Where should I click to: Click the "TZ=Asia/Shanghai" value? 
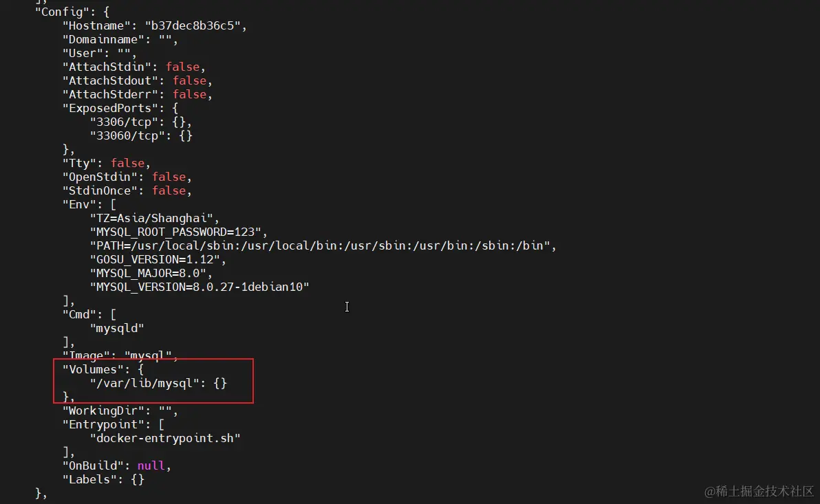(151, 218)
